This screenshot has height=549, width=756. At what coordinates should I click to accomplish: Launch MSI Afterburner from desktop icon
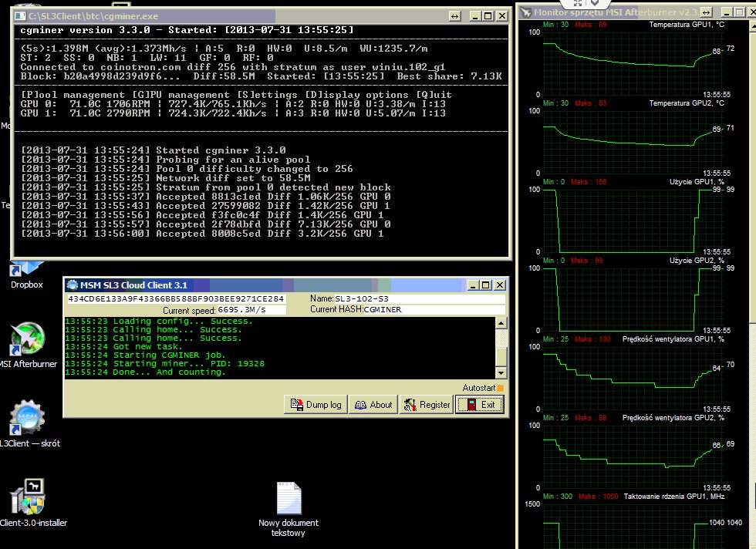28,345
